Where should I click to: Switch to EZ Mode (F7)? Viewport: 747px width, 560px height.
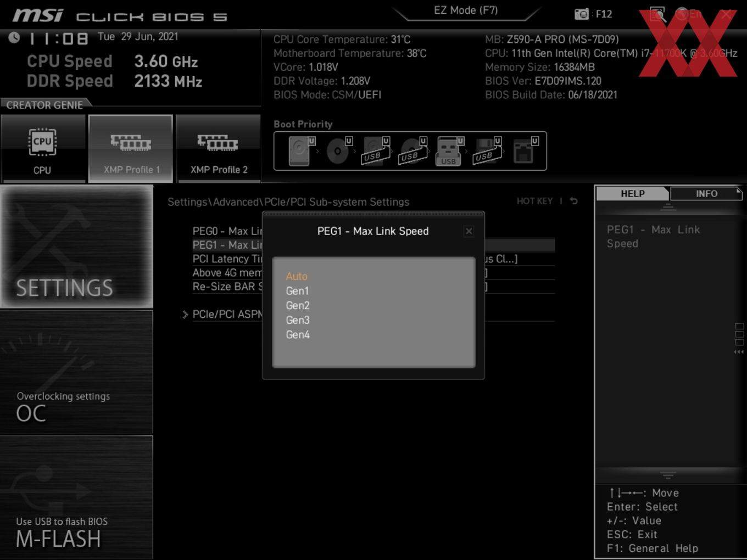pyautogui.click(x=466, y=10)
